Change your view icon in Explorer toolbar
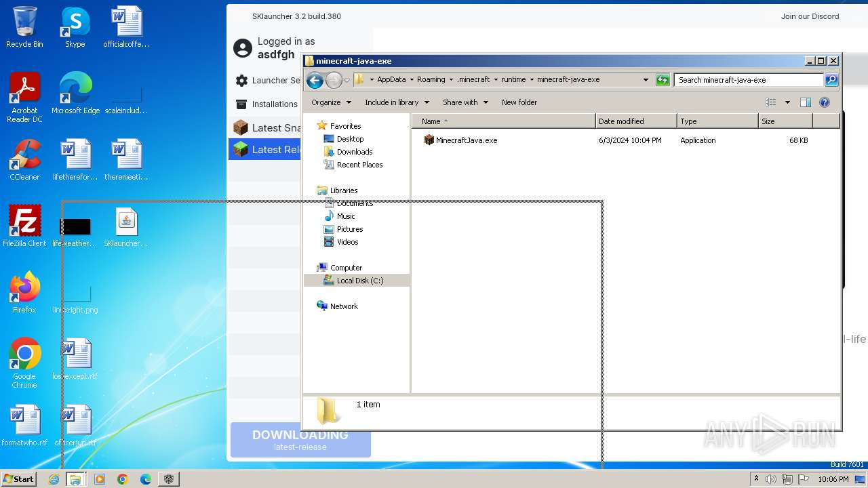The image size is (868, 488). pos(771,102)
